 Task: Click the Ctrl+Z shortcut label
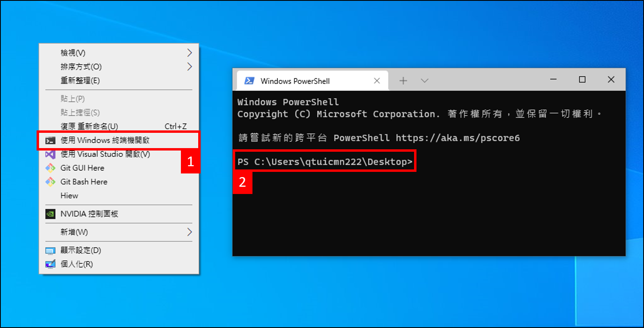[176, 126]
